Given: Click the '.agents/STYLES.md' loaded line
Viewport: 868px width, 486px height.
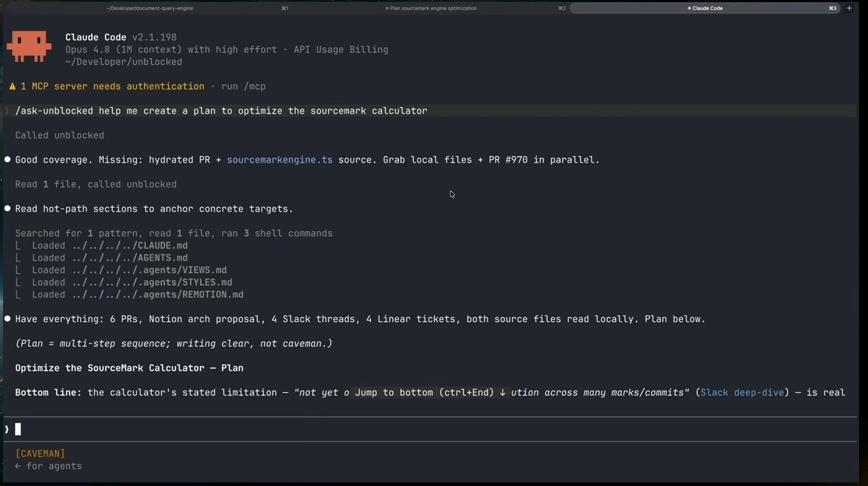Looking at the screenshot, I should tap(124, 282).
